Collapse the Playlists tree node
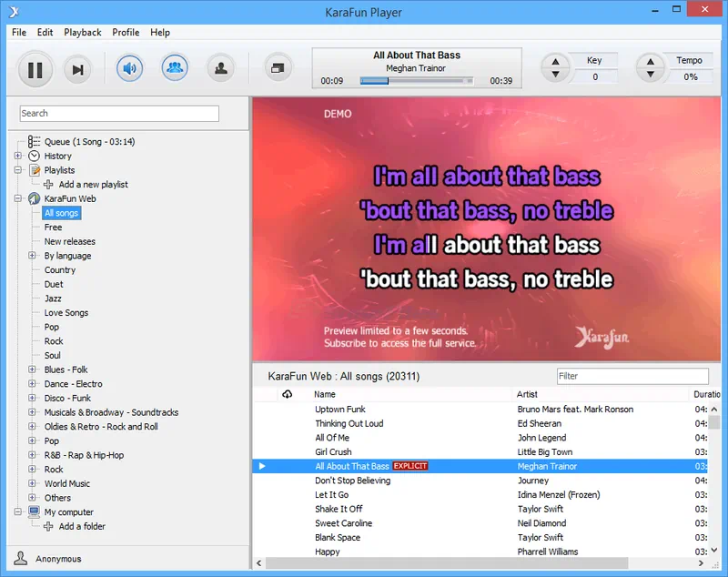 17,170
